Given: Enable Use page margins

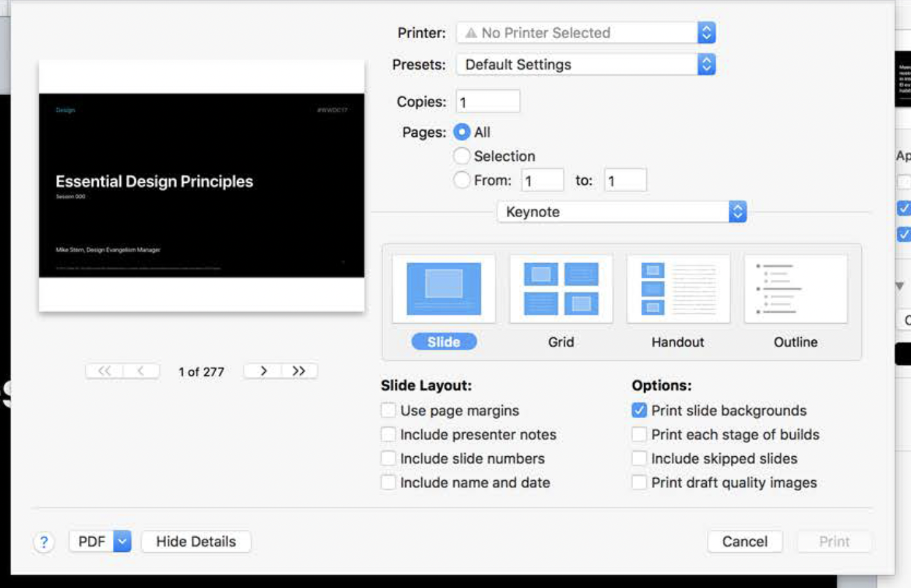Looking at the screenshot, I should (388, 410).
